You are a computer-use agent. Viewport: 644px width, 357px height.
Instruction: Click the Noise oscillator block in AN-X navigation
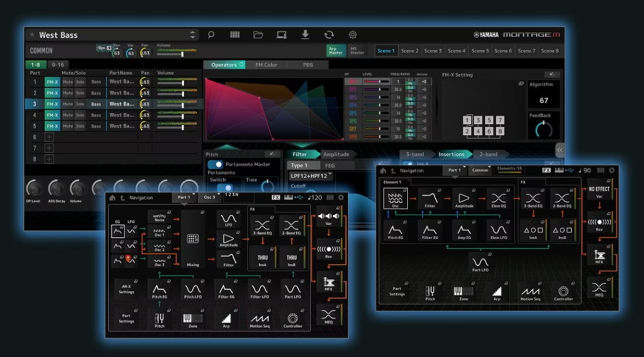[x=159, y=217]
